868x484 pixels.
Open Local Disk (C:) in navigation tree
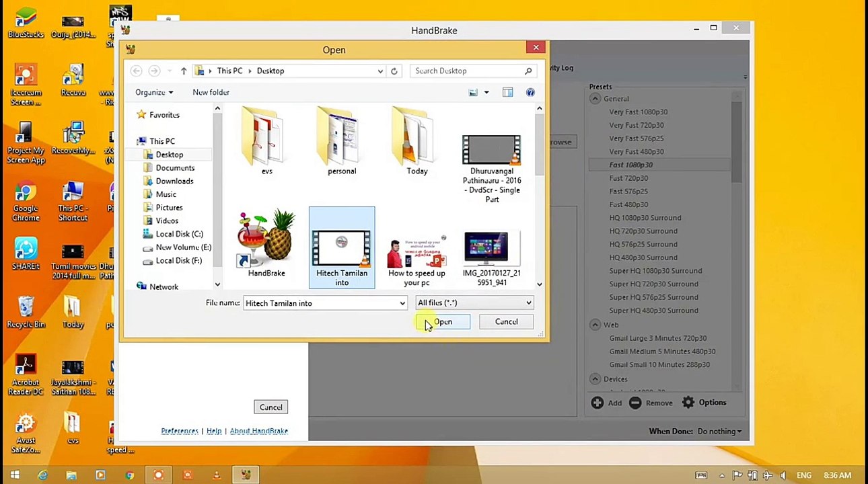coord(179,234)
